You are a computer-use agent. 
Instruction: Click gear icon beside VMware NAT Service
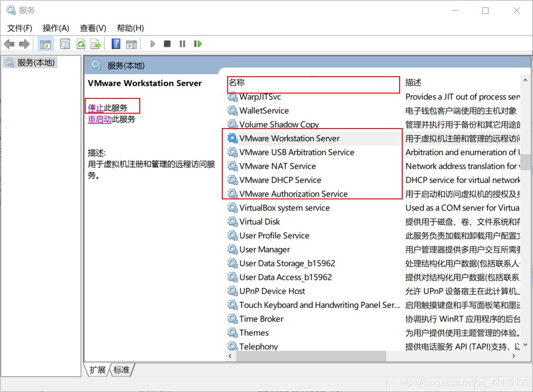[232, 166]
